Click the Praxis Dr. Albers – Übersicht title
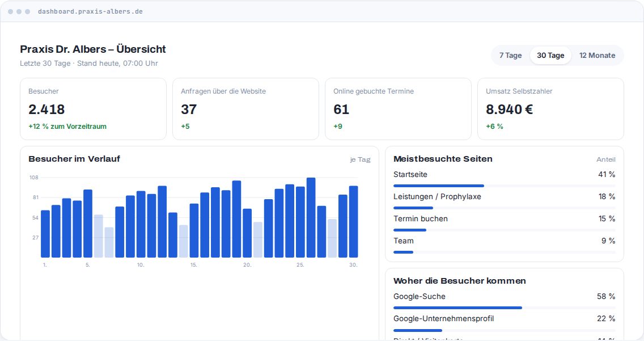This screenshot has height=341, width=644. click(93, 49)
